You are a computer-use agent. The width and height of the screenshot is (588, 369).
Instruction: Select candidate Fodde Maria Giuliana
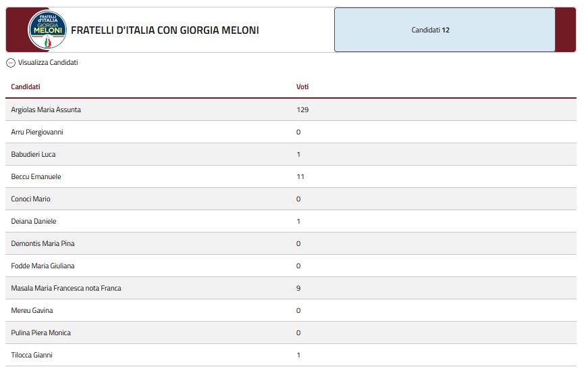pyautogui.click(x=43, y=266)
